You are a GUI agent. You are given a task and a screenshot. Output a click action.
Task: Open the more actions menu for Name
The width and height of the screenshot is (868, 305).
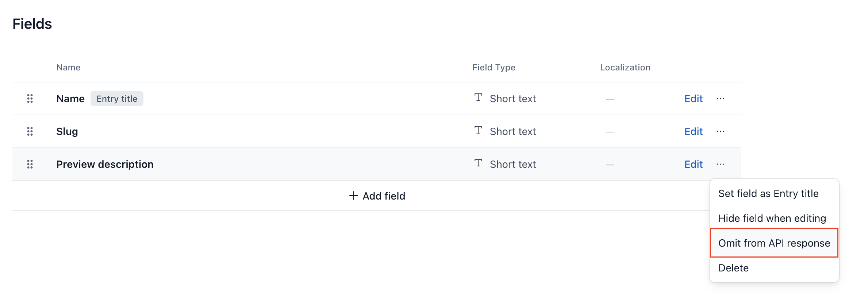pos(721,99)
